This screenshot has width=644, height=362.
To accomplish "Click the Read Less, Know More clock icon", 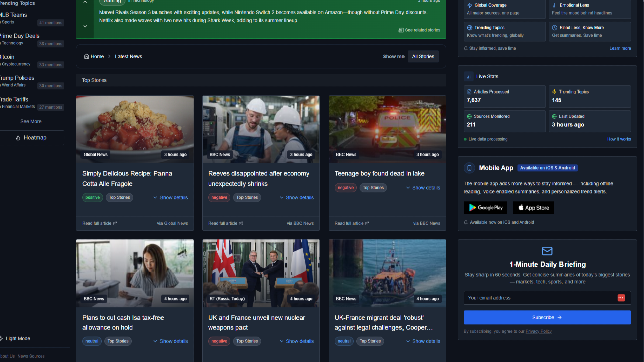I will 555,28.
